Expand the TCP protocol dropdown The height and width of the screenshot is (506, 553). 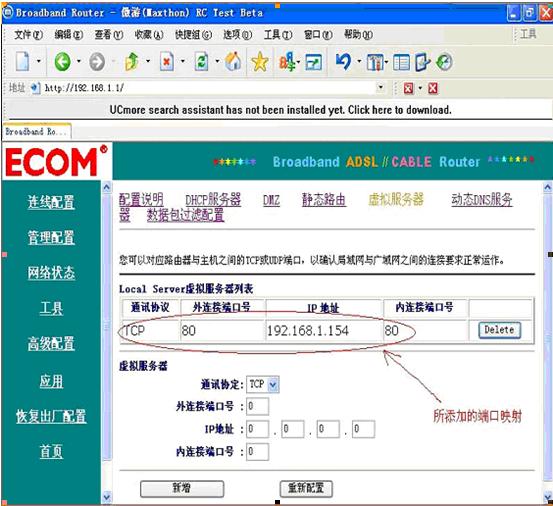[x=273, y=384]
